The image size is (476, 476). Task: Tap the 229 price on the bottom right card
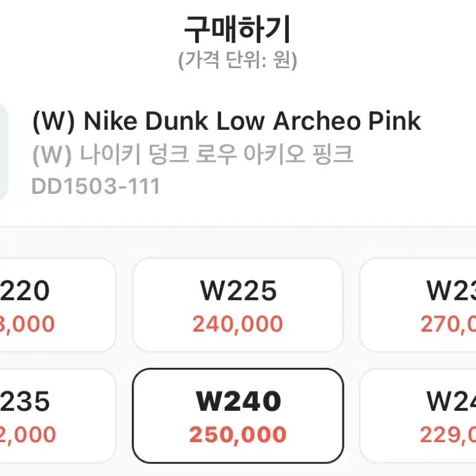pos(448,434)
